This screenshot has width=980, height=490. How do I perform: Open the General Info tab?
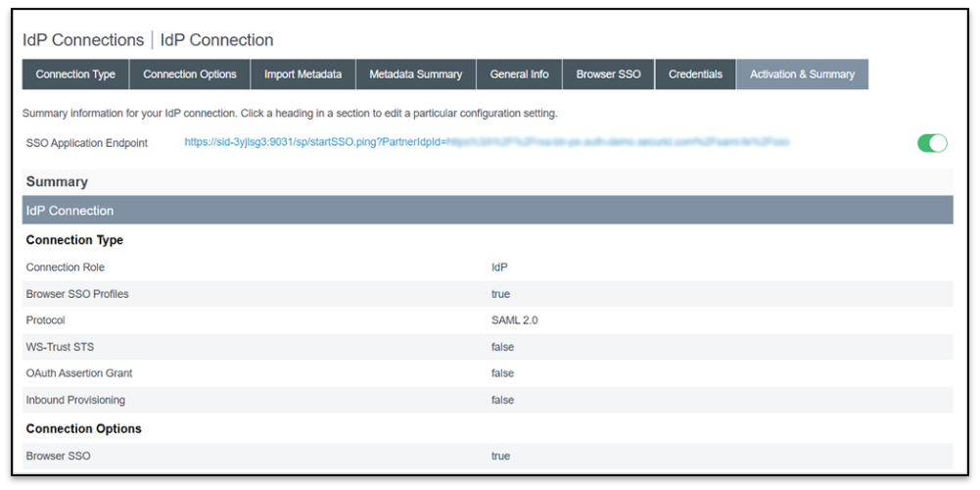519,74
